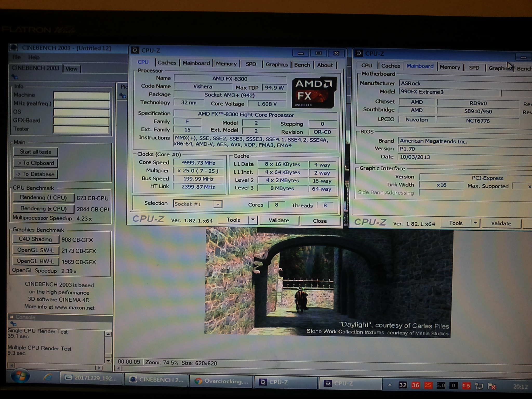Open Memory tab in right CPU-Z window
The image size is (532, 399).
(x=450, y=67)
